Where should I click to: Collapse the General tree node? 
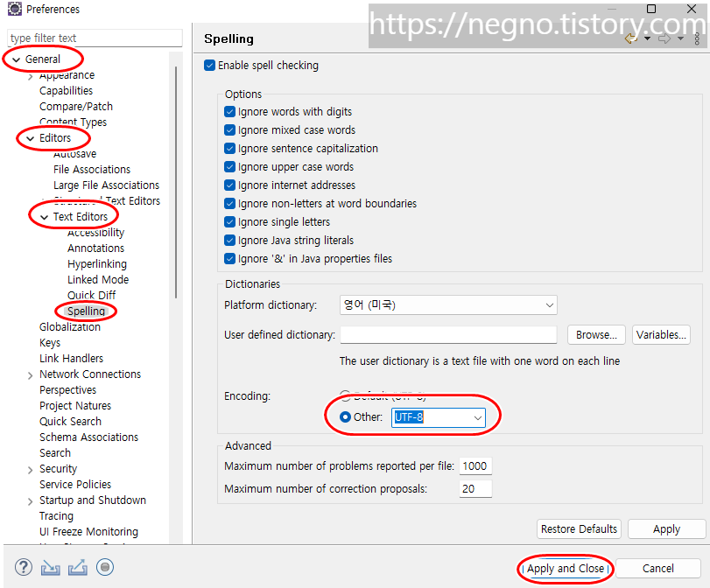pyautogui.click(x=17, y=59)
